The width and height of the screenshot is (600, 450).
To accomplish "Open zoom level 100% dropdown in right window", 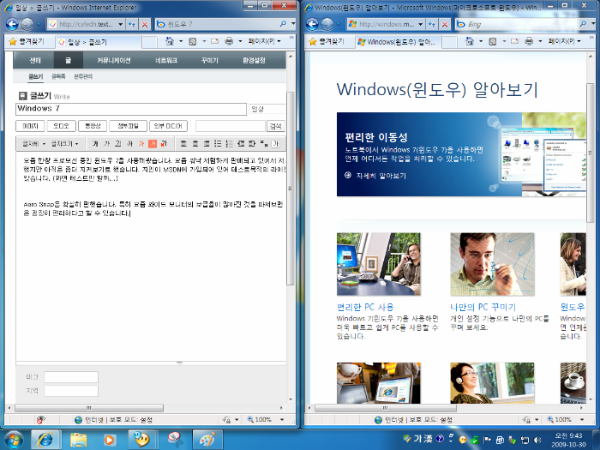I will 582,419.
